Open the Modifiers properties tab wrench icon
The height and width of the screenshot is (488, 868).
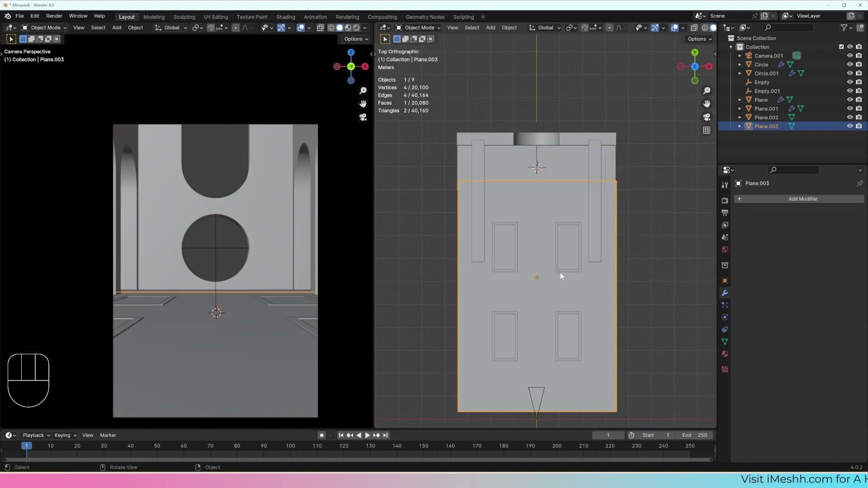point(725,293)
